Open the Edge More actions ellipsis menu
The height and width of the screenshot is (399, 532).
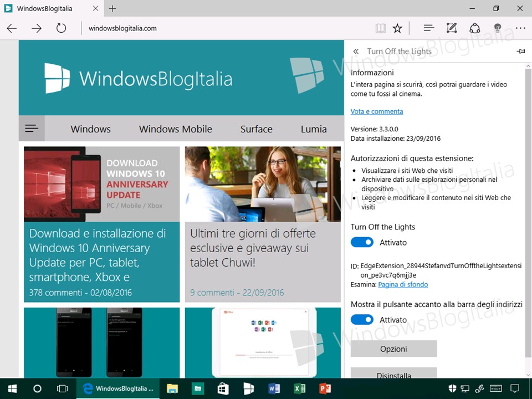(x=520, y=28)
